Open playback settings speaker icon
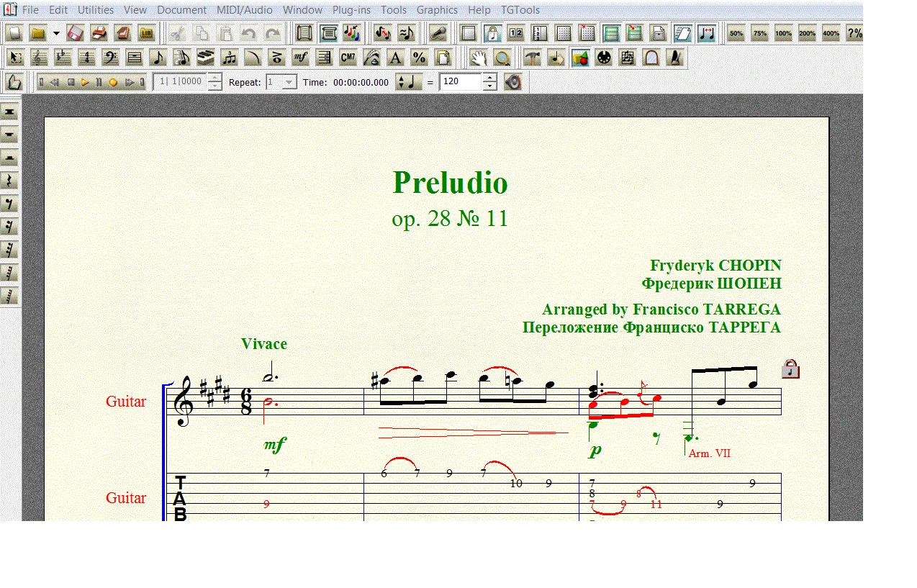This screenshot has width=917, height=588. coord(512,82)
